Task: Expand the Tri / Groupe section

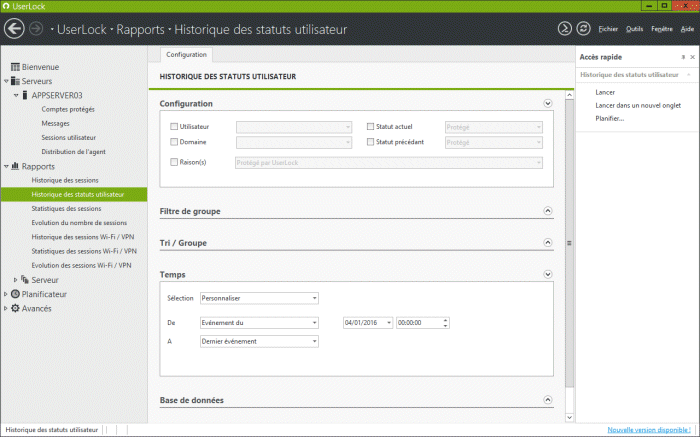Action: click(x=548, y=242)
